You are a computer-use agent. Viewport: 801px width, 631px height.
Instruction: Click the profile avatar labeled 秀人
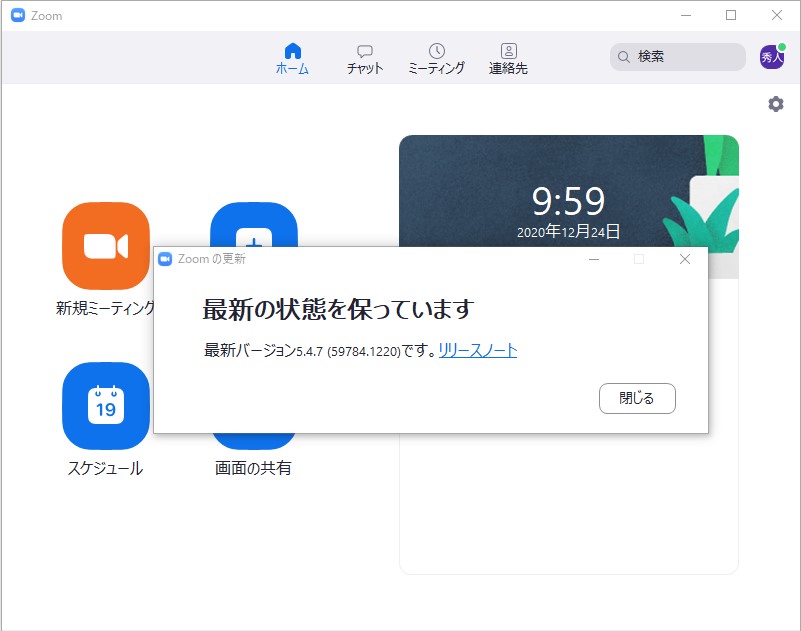click(x=773, y=57)
